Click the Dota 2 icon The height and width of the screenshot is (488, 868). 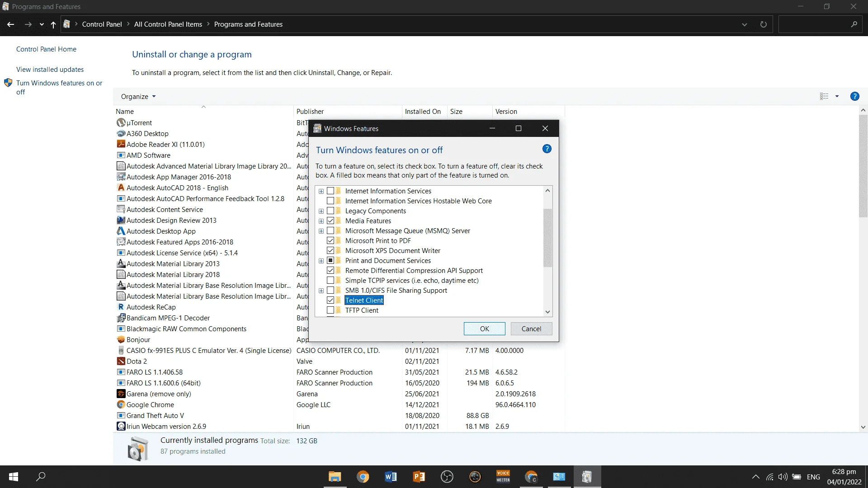pos(121,361)
